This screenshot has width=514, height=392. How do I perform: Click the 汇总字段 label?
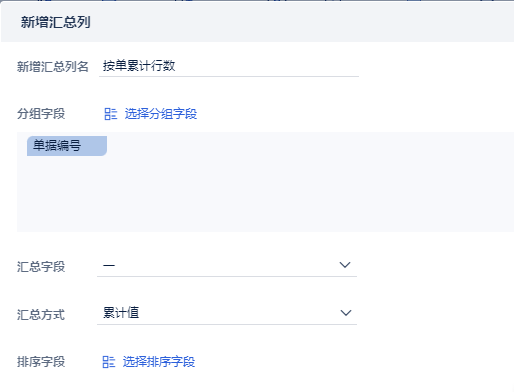point(41,267)
